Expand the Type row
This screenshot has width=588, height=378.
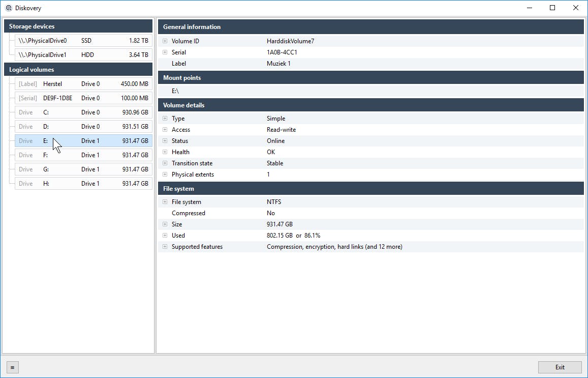point(165,118)
